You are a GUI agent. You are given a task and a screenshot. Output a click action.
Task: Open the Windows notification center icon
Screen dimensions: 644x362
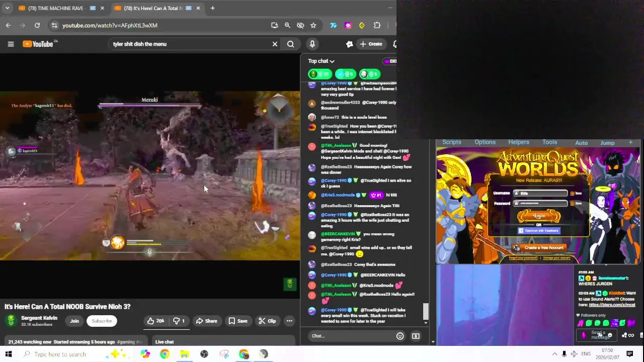(x=629, y=354)
